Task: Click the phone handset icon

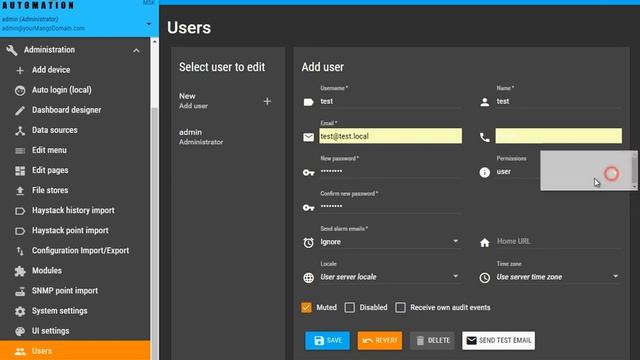Action: point(484,137)
